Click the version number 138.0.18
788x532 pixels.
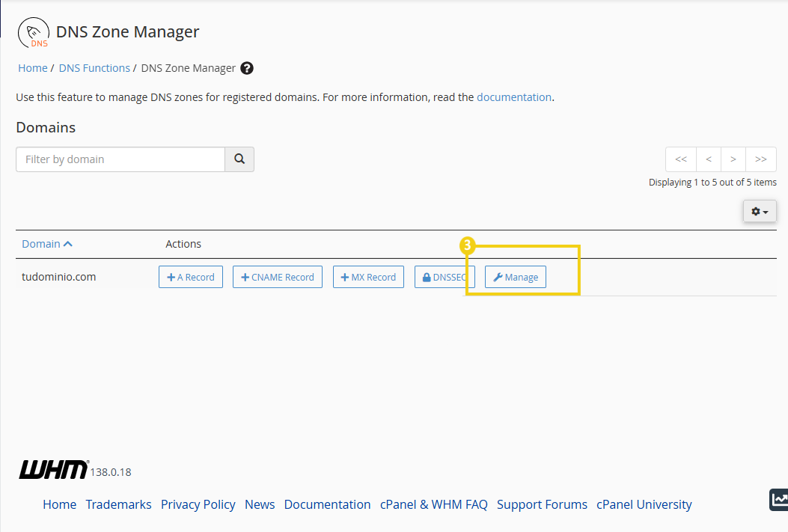click(x=111, y=472)
